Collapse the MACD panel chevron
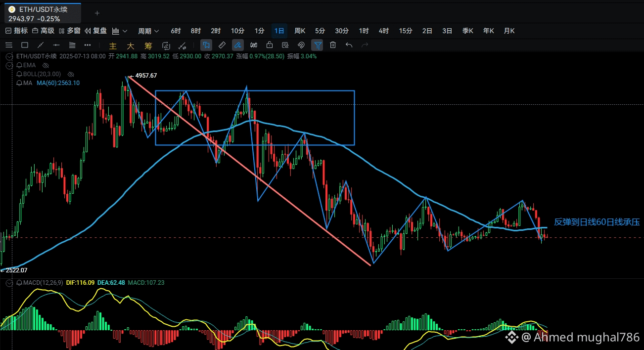 point(8,283)
